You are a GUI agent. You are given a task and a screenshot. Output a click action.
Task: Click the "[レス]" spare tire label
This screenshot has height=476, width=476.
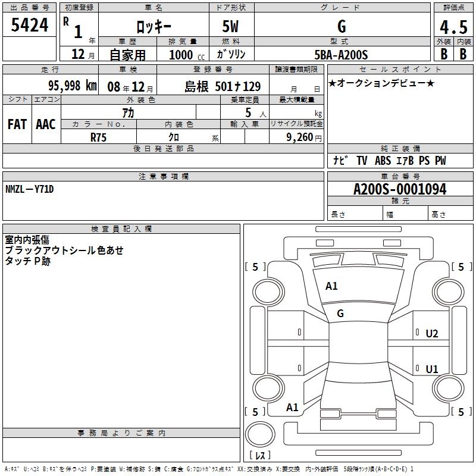click(x=260, y=455)
